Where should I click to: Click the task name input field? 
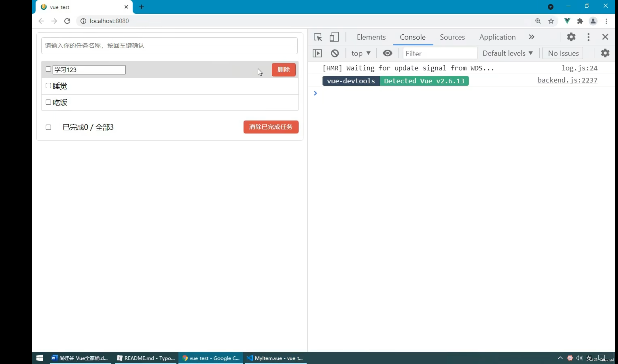click(169, 45)
